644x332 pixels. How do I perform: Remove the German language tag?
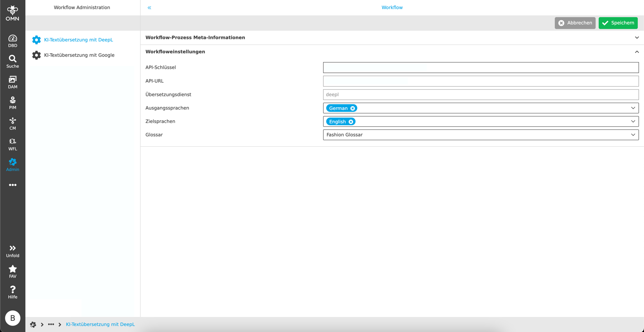pyautogui.click(x=353, y=108)
